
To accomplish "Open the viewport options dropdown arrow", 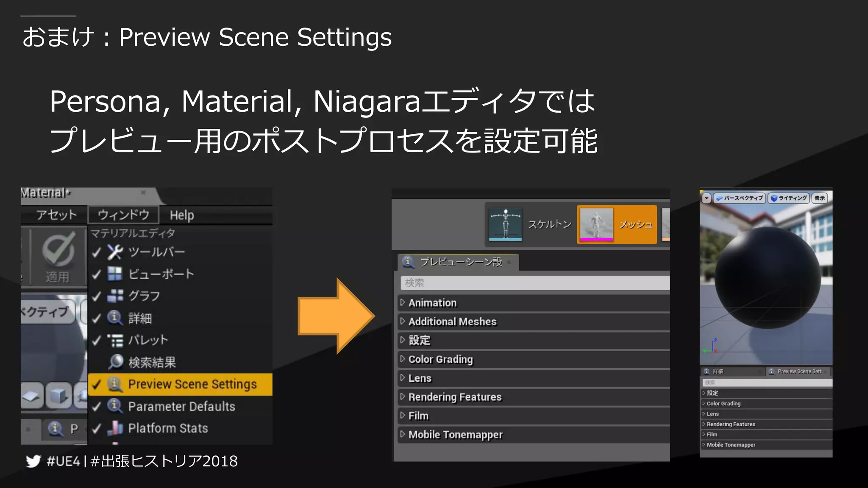I will pyautogui.click(x=706, y=198).
